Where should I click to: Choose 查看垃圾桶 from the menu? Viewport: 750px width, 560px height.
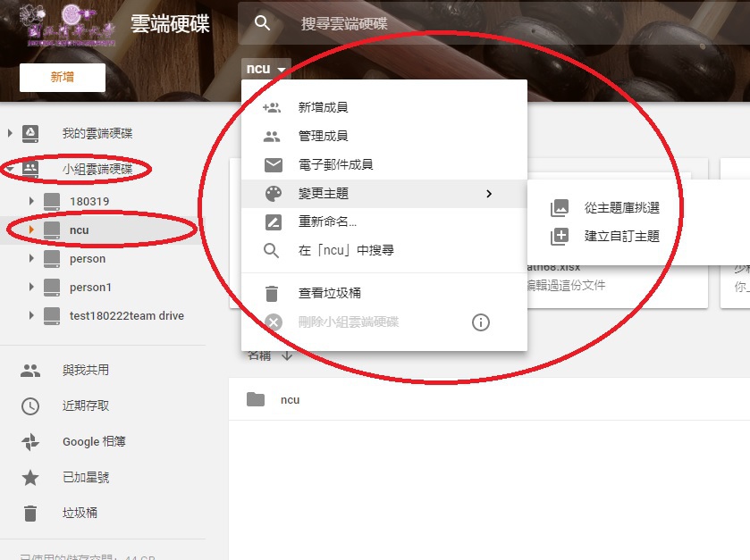pos(384,293)
